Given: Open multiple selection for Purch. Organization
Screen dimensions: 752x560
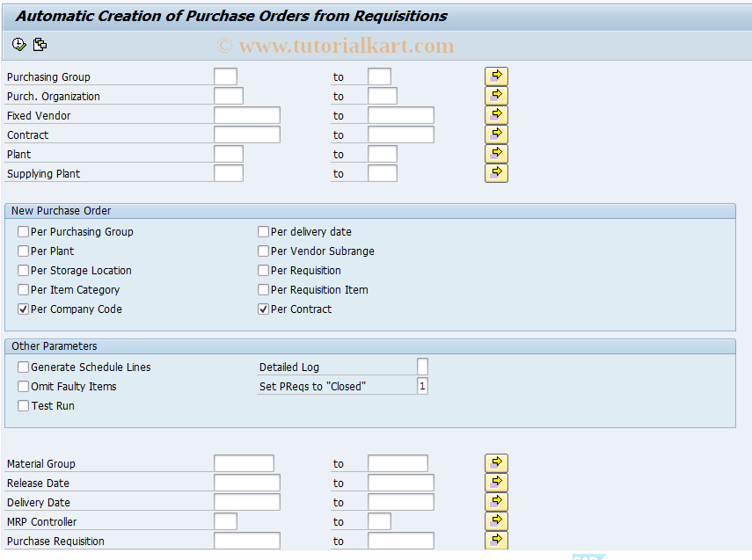Looking at the screenshot, I should [496, 95].
